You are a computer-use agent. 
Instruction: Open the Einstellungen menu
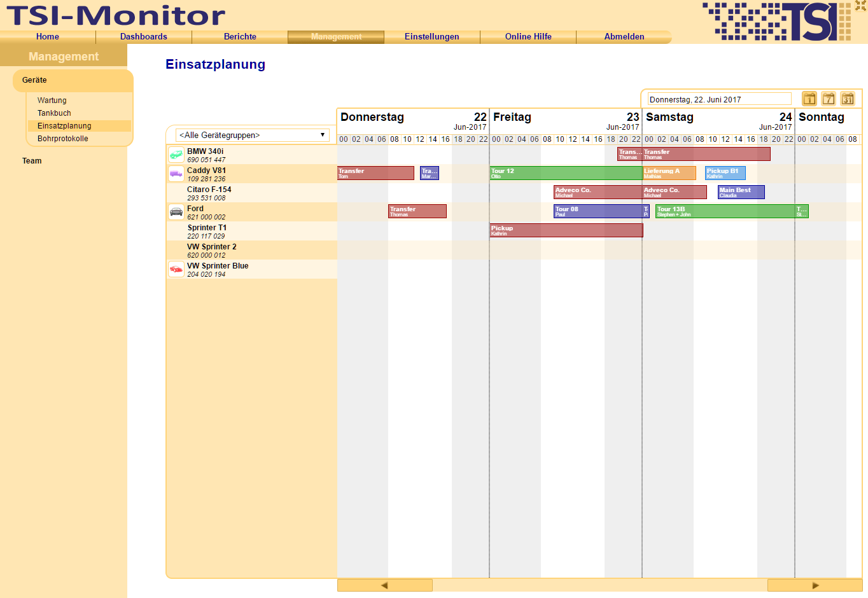pos(432,37)
